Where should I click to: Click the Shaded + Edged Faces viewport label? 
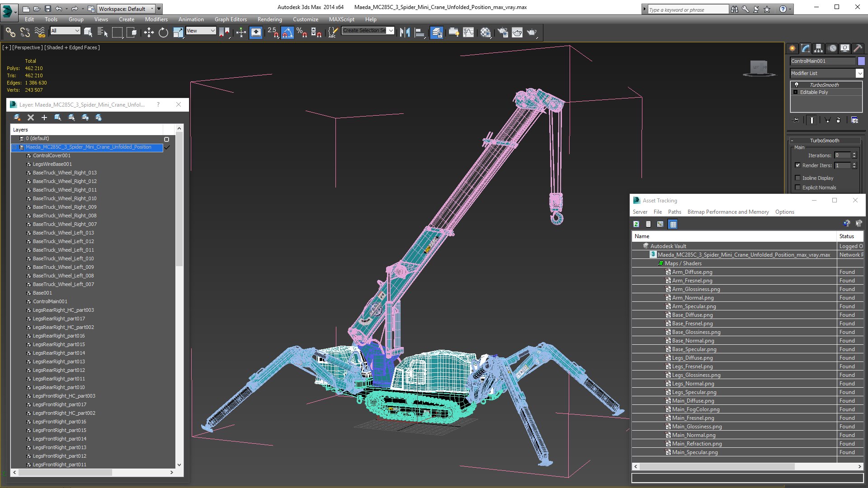point(72,47)
